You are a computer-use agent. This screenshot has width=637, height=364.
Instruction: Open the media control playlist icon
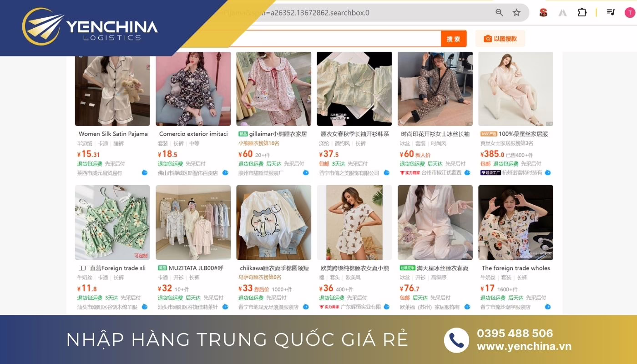pos(611,12)
